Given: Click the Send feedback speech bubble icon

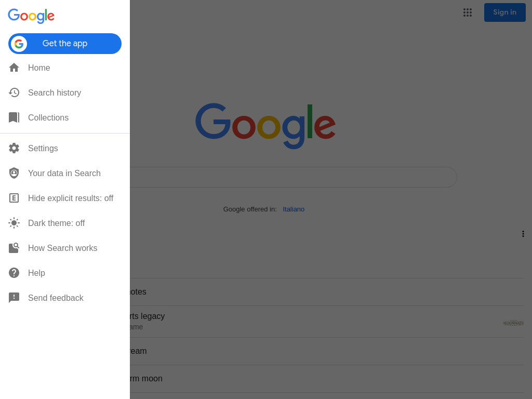Looking at the screenshot, I should click(14, 298).
